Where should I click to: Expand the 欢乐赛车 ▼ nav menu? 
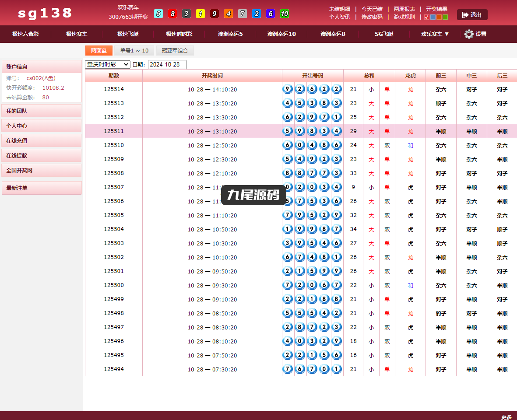pos(435,34)
